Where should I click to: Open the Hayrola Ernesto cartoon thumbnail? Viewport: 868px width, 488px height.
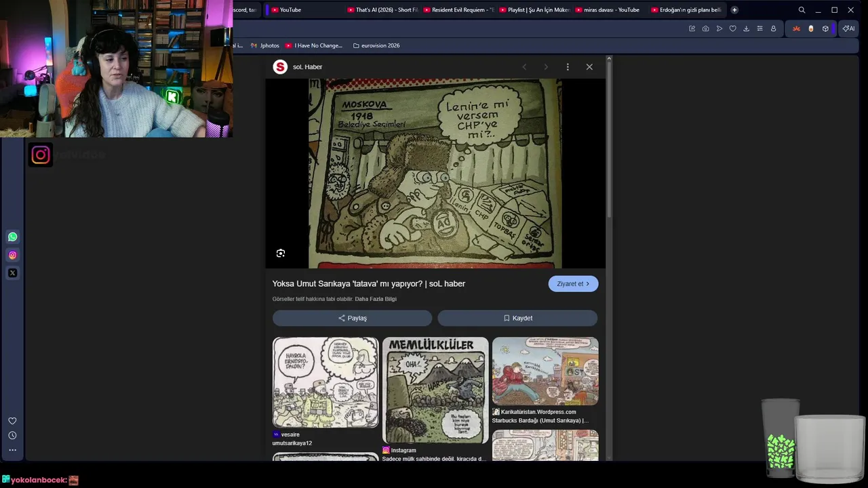click(x=325, y=383)
